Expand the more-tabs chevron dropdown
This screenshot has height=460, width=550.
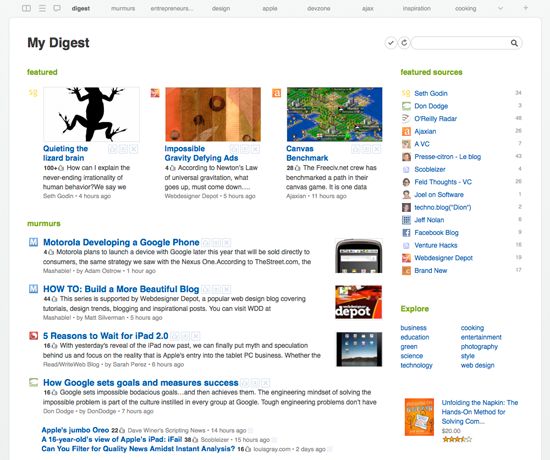pos(501,8)
